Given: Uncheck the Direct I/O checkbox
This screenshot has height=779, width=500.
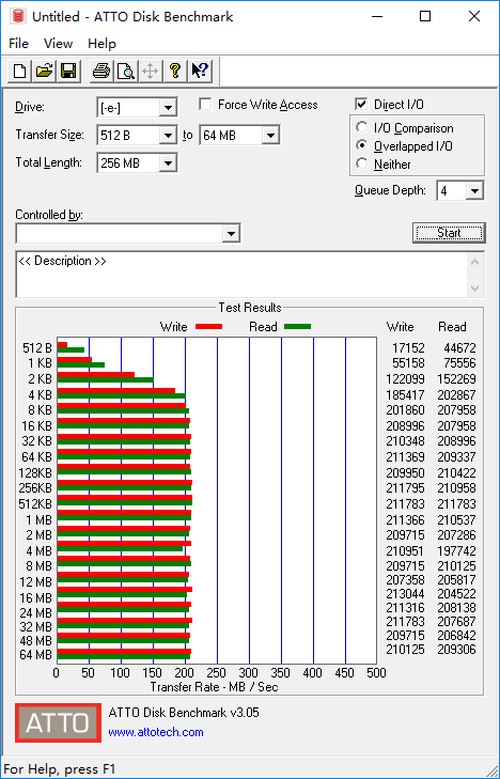Looking at the screenshot, I should [361, 104].
